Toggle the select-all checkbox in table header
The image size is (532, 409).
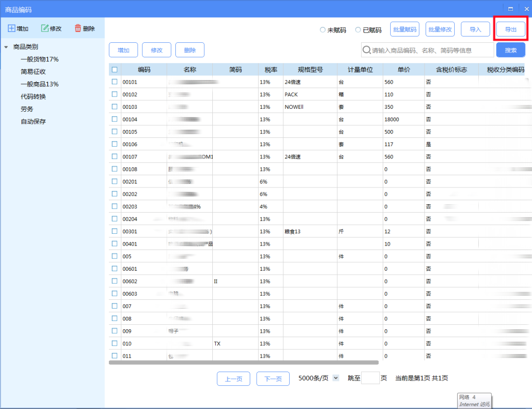tap(115, 69)
